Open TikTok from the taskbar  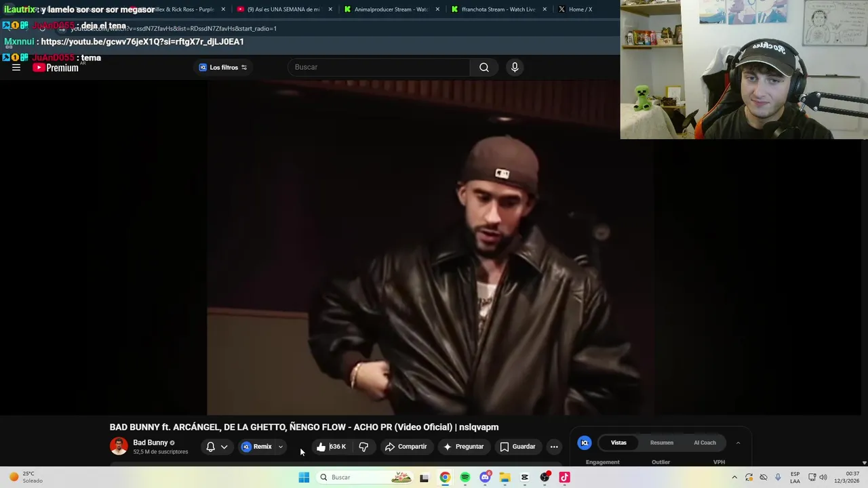point(564,477)
